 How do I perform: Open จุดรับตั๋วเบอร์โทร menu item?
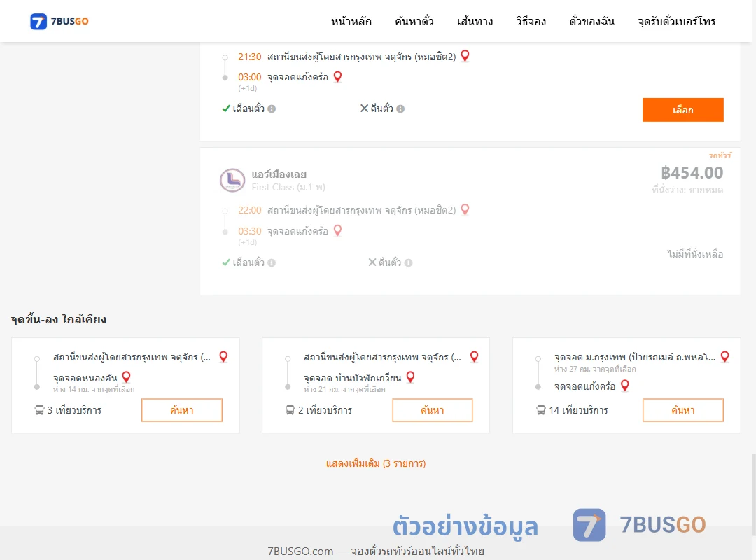(x=676, y=21)
